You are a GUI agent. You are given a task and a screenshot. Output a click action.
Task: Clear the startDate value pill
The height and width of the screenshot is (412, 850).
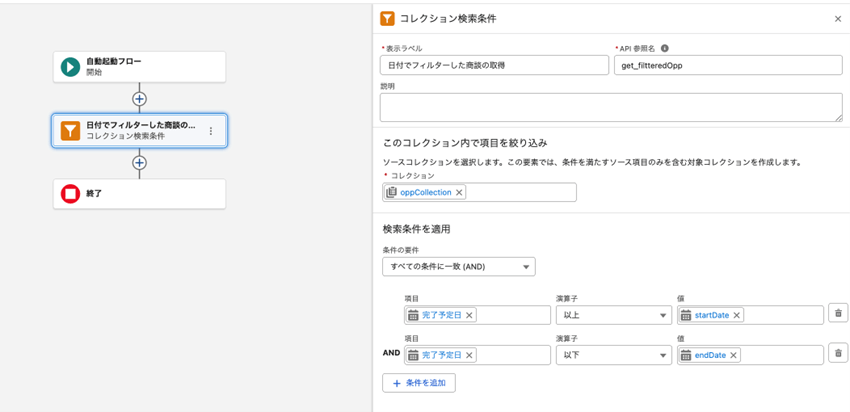click(737, 315)
